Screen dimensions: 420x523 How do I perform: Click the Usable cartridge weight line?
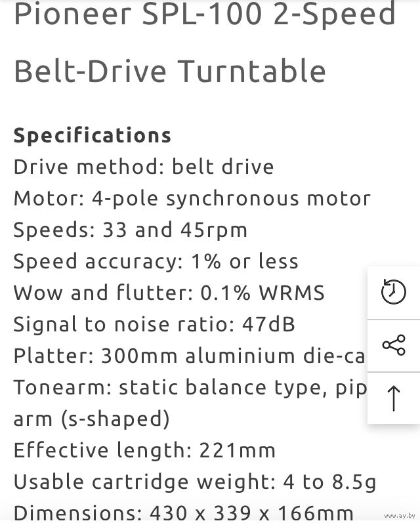pyautogui.click(x=195, y=482)
